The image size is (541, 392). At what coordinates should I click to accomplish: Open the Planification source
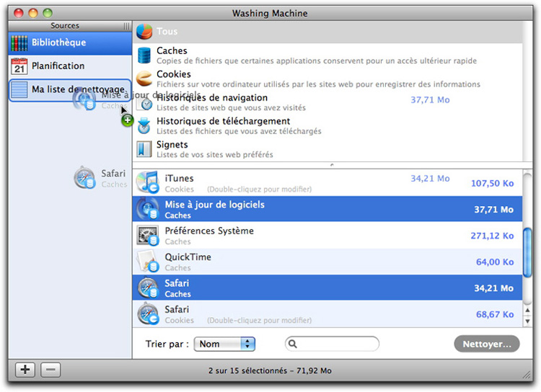click(70, 66)
